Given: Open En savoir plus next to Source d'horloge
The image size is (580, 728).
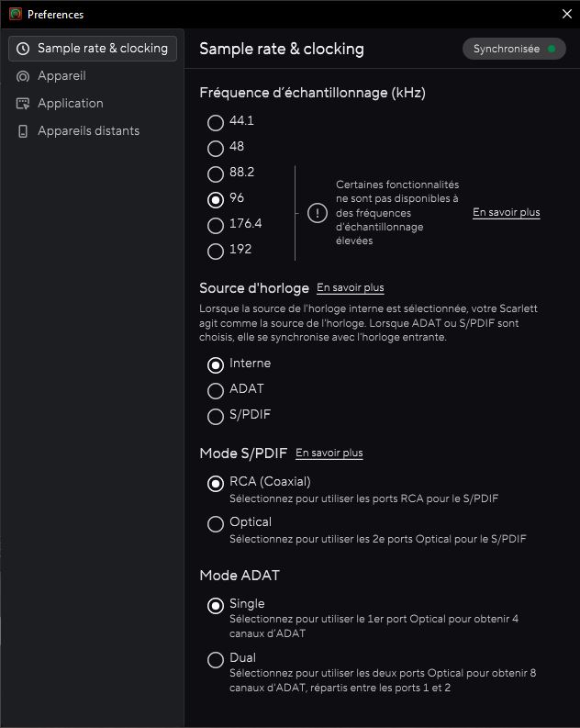Looking at the screenshot, I should point(350,288).
